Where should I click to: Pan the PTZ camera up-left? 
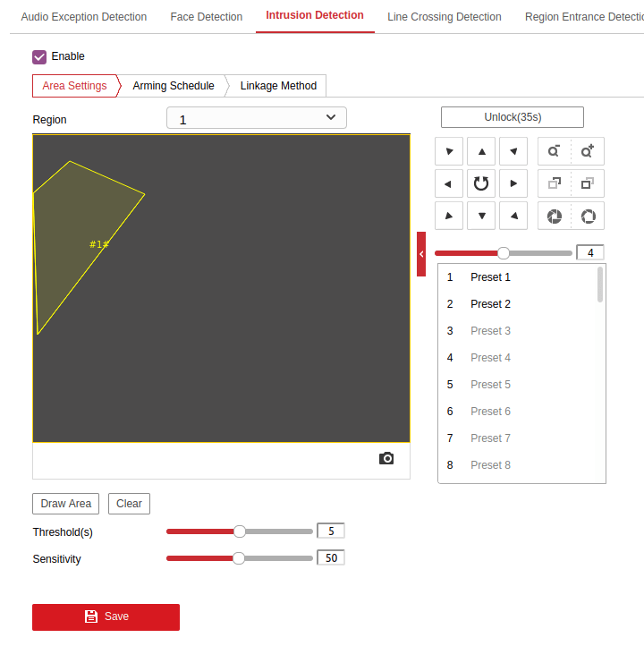(x=449, y=151)
